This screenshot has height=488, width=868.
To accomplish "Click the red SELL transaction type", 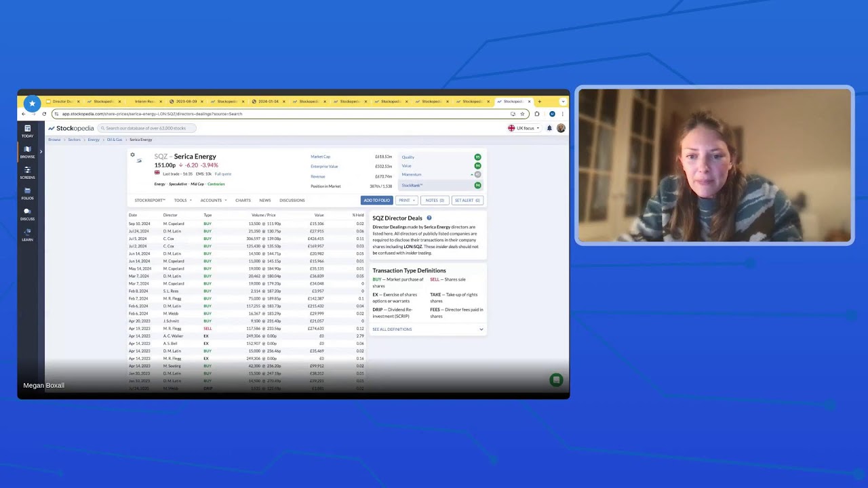I will click(208, 329).
